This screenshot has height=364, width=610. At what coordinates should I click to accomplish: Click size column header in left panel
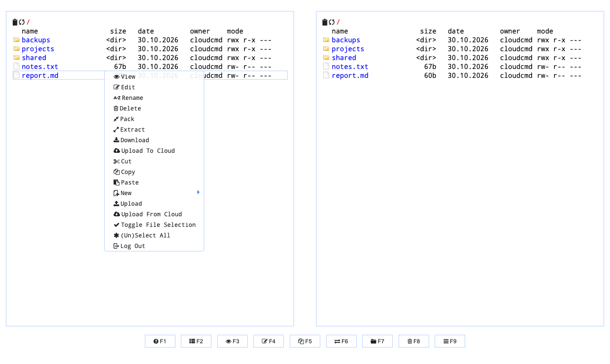118,31
